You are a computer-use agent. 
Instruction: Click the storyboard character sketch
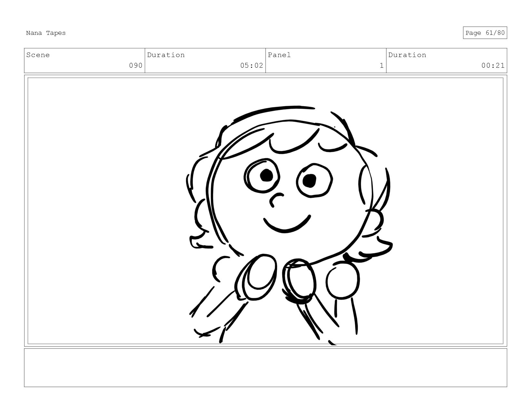[290, 225]
